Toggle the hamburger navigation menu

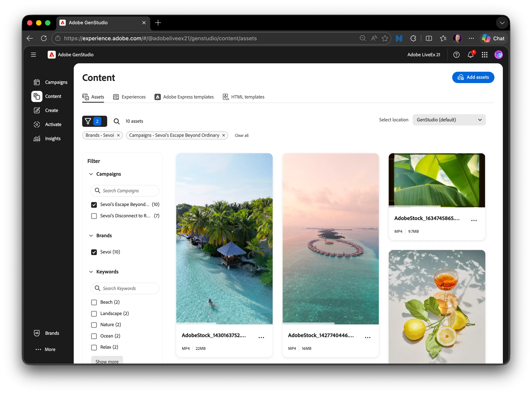[33, 55]
